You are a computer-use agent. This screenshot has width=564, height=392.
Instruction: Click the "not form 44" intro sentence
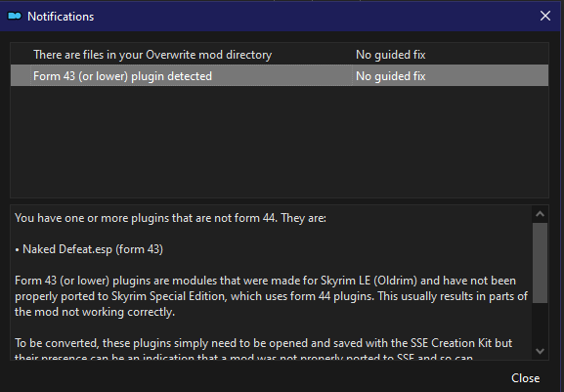coord(170,218)
